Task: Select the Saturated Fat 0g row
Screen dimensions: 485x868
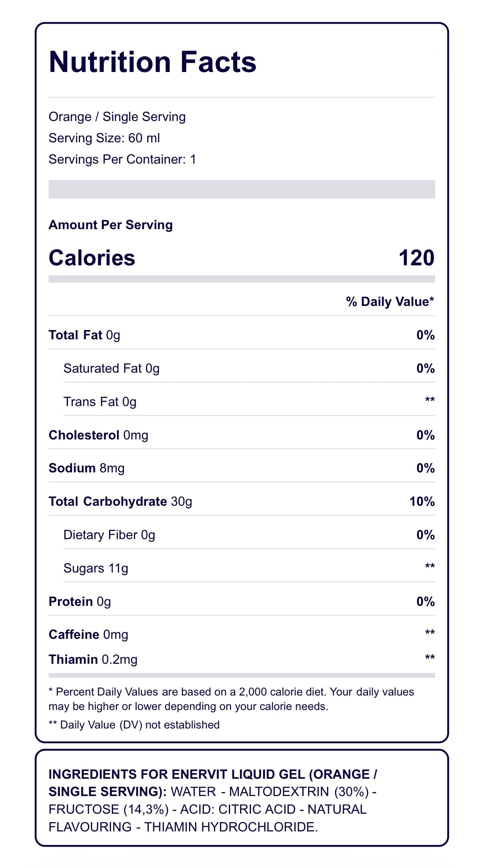Action: (x=249, y=368)
